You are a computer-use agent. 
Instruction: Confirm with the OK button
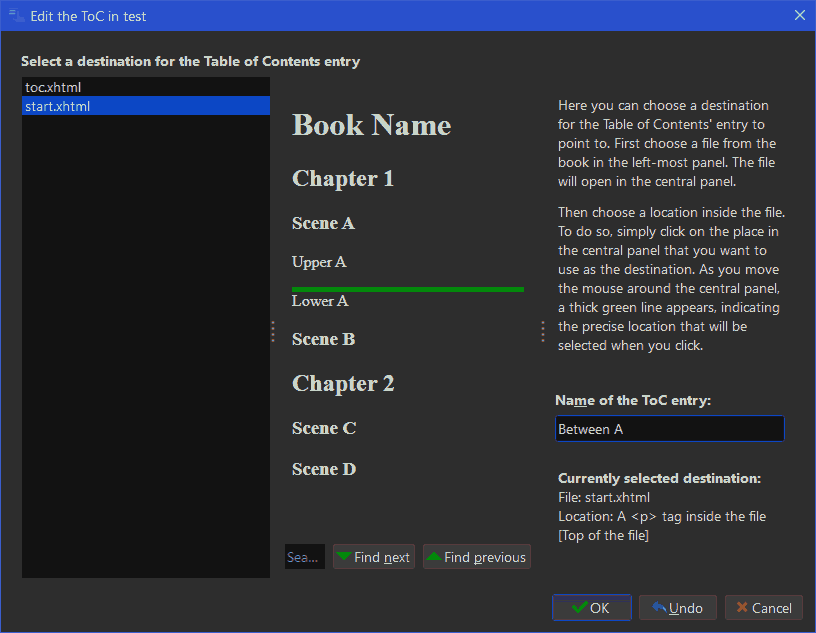[x=592, y=607]
